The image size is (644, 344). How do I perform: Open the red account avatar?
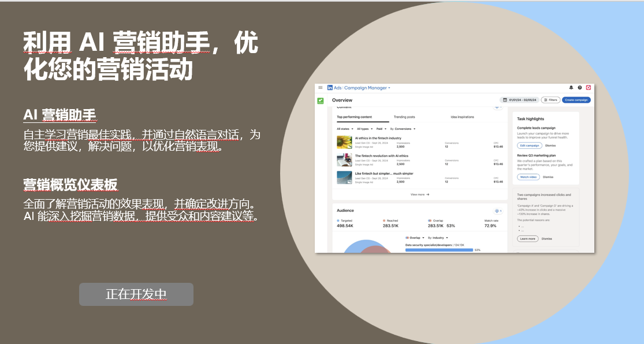pyautogui.click(x=588, y=87)
